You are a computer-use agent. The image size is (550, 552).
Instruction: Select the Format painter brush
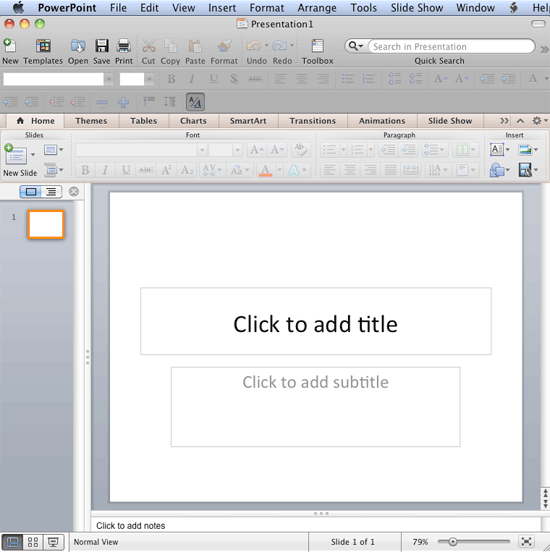(224, 46)
